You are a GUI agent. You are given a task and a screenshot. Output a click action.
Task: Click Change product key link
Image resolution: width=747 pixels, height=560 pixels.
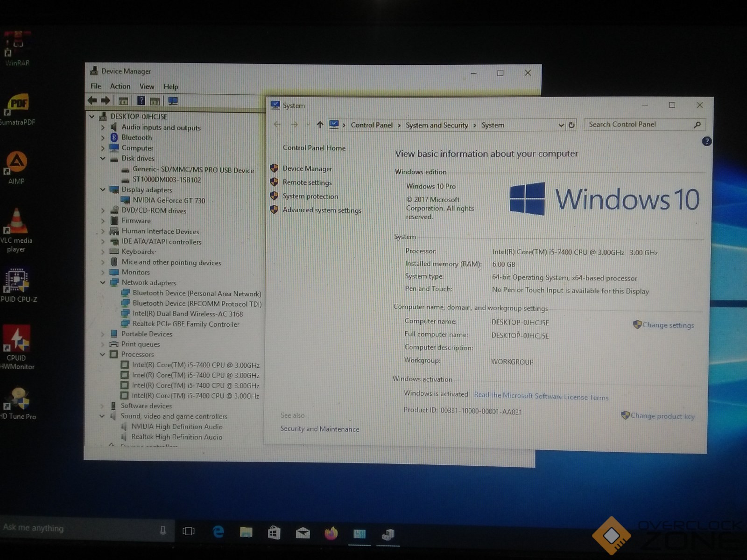pos(662,416)
